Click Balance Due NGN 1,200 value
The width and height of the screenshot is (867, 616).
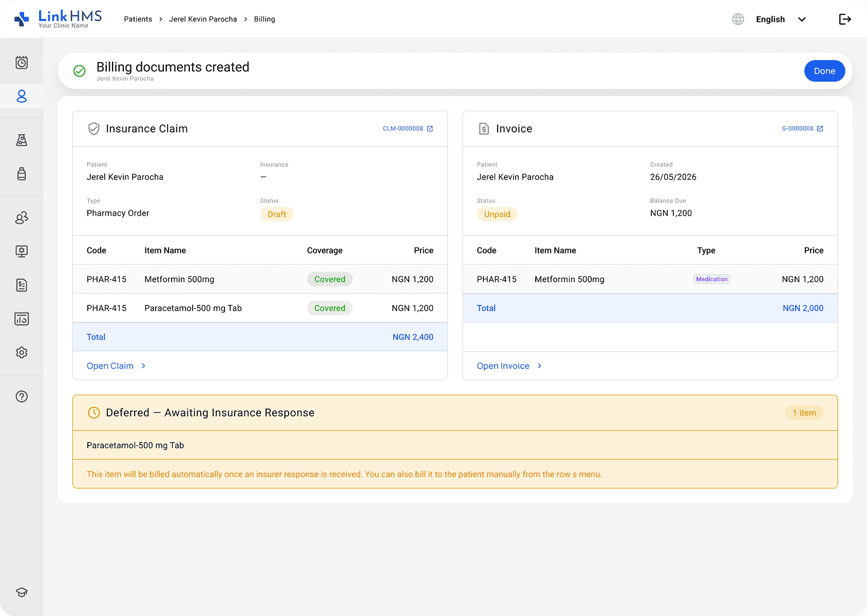671,213
